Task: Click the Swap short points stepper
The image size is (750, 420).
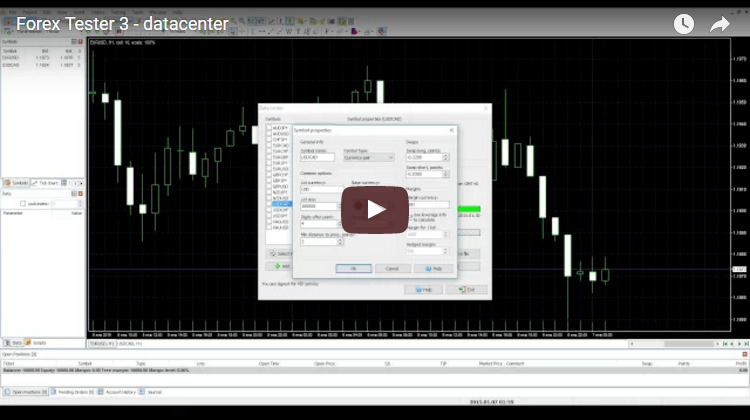Action: (x=445, y=174)
